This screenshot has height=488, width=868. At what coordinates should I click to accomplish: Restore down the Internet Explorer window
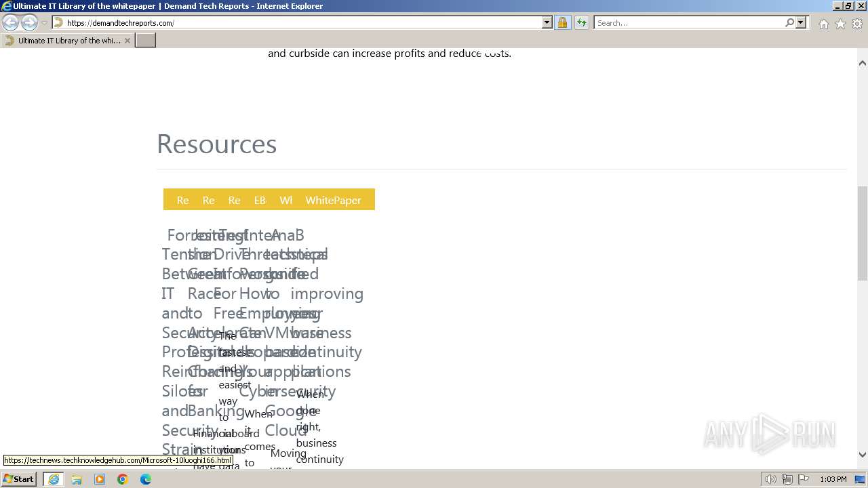848,6
